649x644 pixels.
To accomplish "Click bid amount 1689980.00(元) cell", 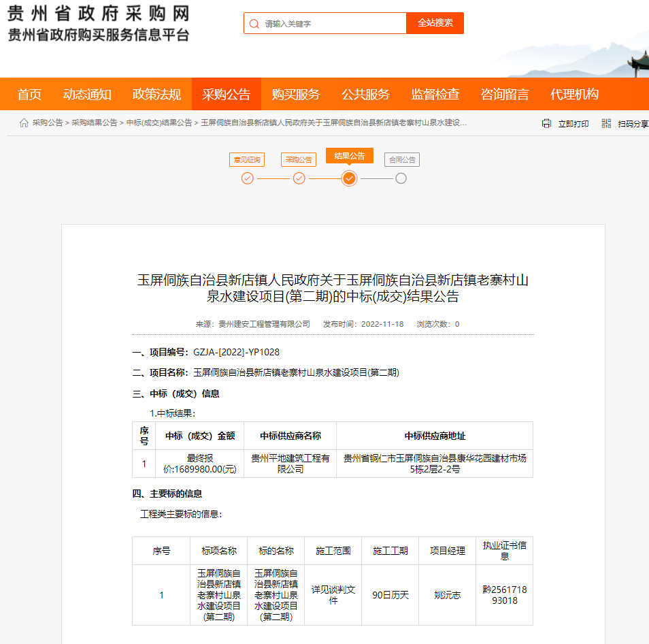I will pos(200,464).
